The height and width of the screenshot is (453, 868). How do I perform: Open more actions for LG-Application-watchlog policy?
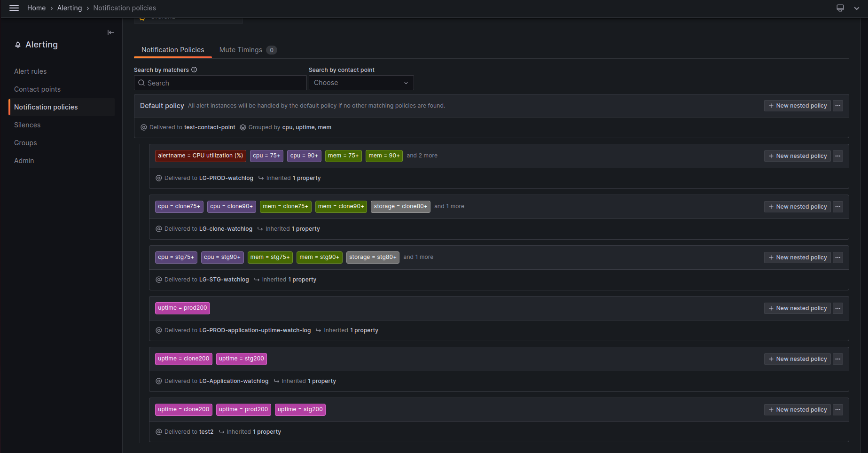pos(838,359)
